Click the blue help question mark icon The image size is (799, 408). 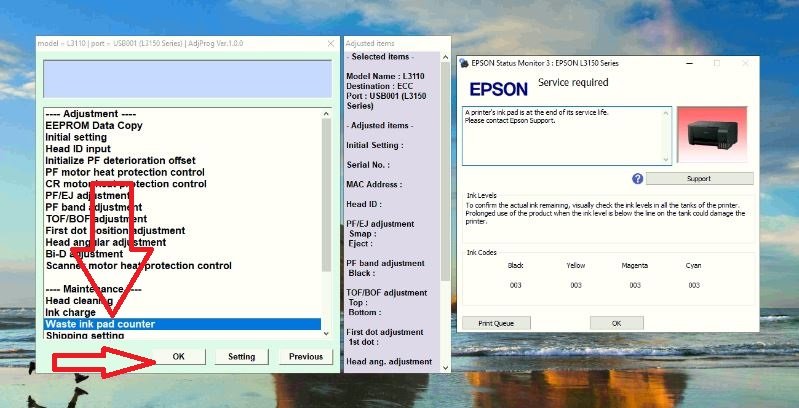point(637,179)
